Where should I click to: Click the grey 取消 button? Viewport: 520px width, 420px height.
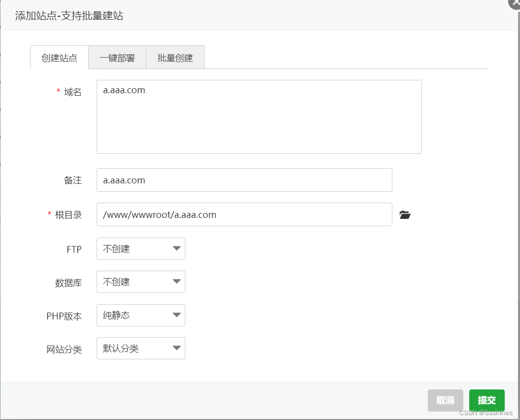(x=445, y=400)
